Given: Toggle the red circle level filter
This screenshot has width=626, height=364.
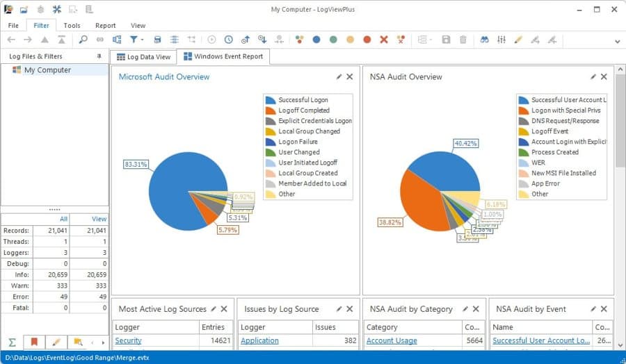Looking at the screenshot, I should (367, 40).
